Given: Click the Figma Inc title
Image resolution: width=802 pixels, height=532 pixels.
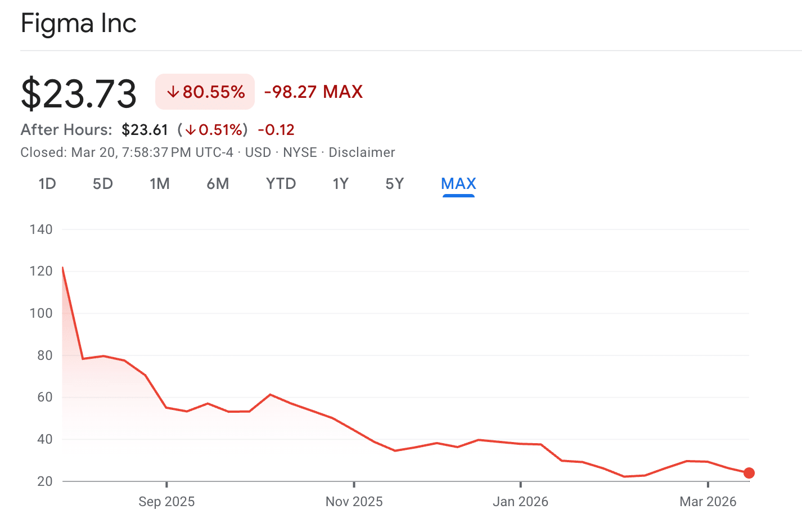Looking at the screenshot, I should 79,24.
